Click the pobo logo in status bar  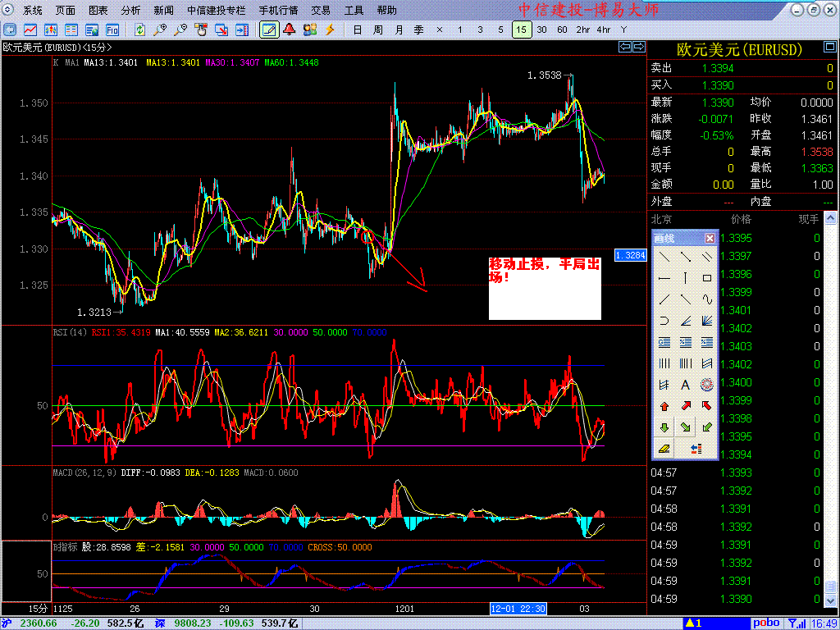(x=767, y=623)
